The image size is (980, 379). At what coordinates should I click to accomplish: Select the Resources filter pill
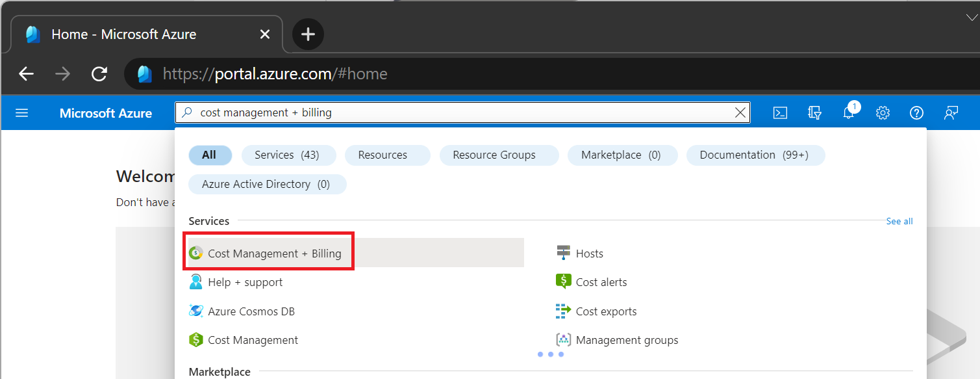(387, 155)
